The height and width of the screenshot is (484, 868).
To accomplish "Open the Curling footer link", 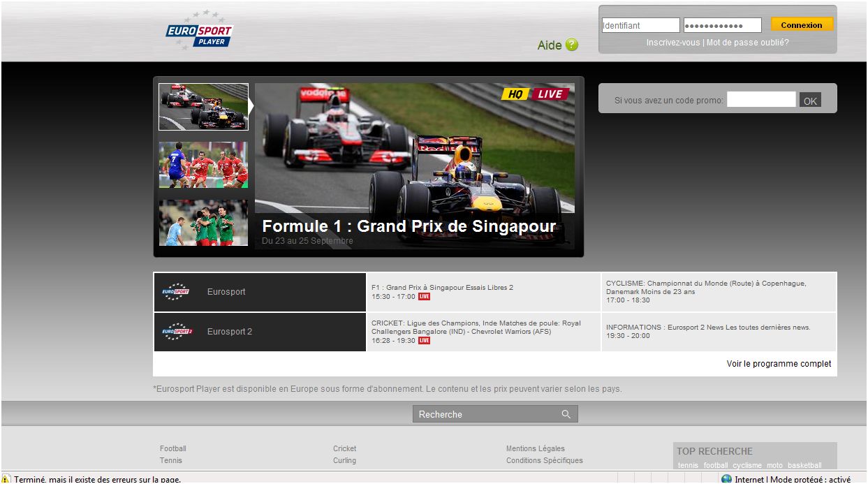I will (344, 460).
